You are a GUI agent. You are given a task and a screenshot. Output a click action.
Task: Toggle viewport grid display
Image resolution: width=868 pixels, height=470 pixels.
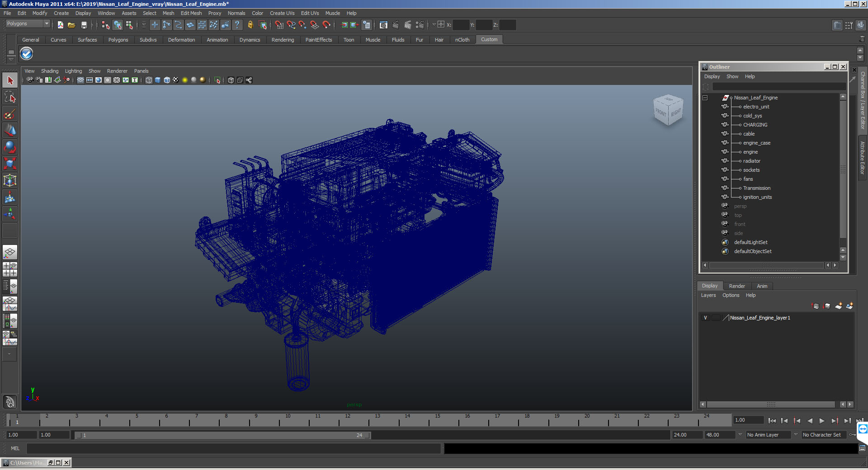tap(80, 80)
